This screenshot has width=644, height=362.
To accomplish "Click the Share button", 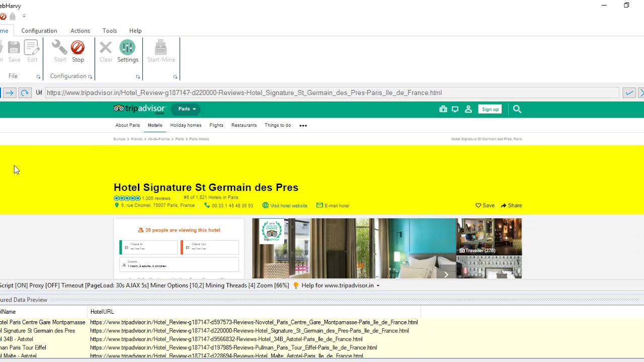I will [511, 206].
